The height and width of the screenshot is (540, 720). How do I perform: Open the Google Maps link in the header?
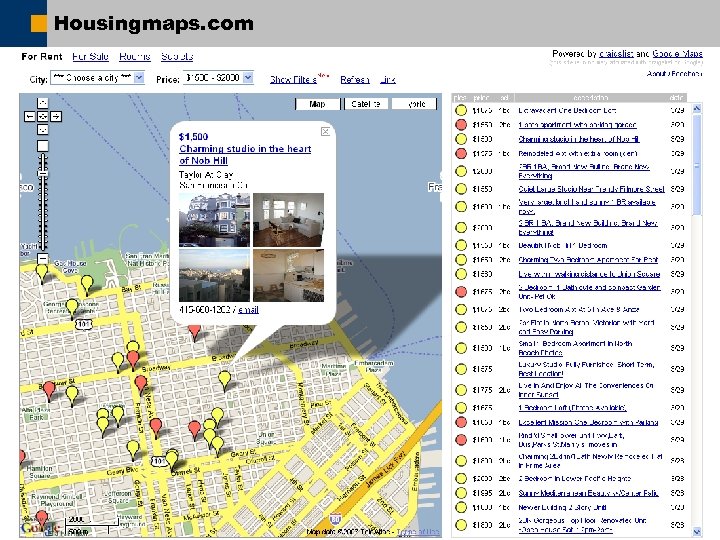tap(677, 54)
